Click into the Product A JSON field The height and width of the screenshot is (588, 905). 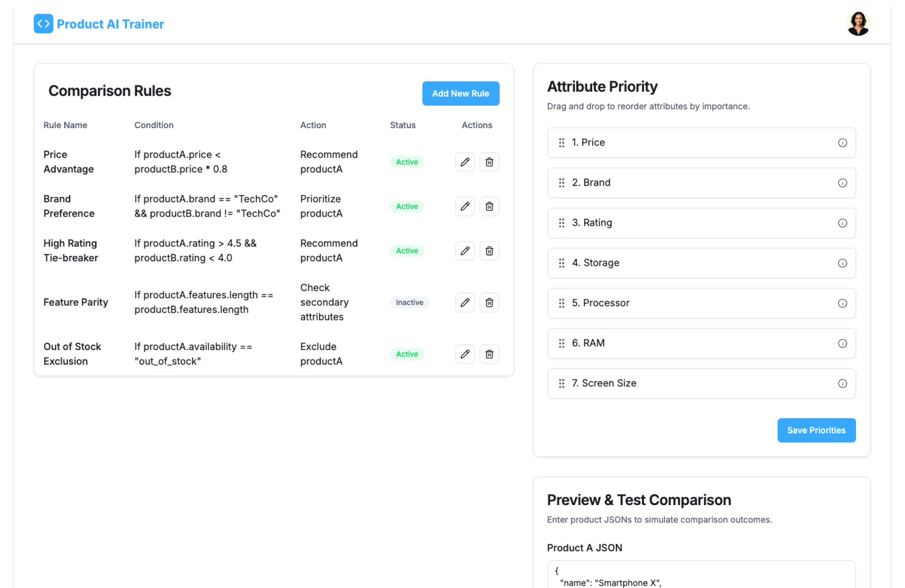click(701, 576)
